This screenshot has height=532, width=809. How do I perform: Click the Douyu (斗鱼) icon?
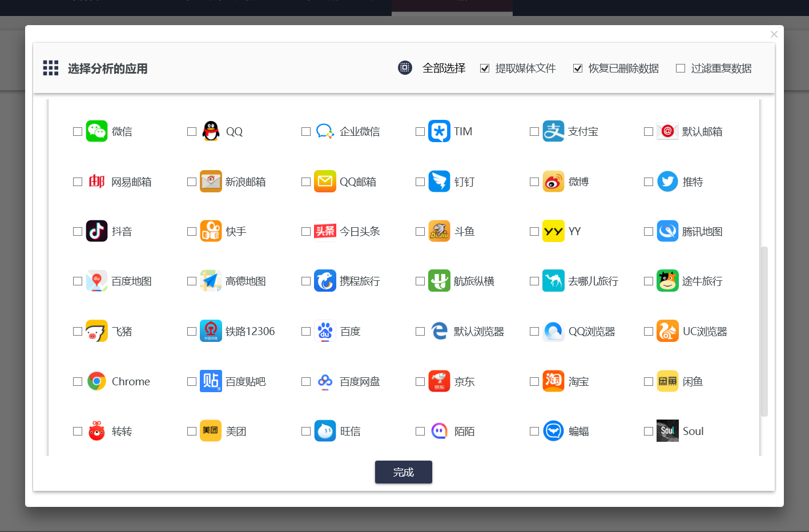tap(439, 231)
